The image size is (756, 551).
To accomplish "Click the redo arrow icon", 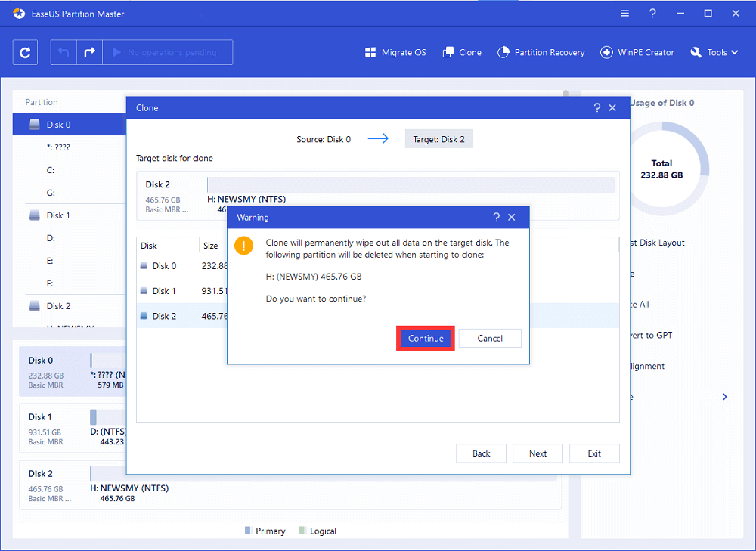I will point(89,52).
